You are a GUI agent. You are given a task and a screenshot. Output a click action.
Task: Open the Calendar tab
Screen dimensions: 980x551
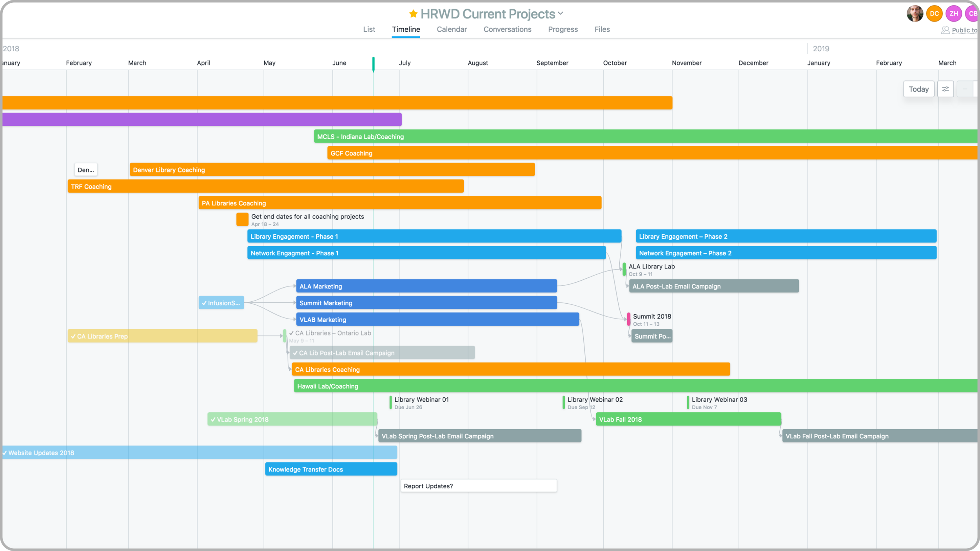click(452, 29)
